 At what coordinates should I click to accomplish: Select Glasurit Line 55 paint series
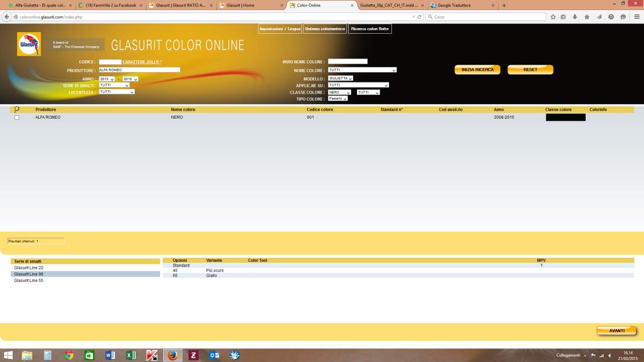[85, 281]
